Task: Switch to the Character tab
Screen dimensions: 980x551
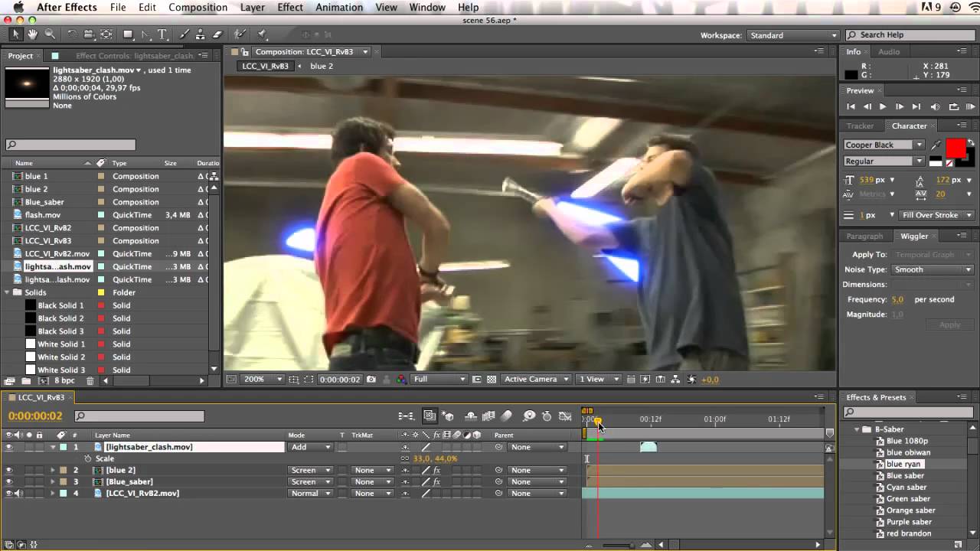Action: [909, 126]
